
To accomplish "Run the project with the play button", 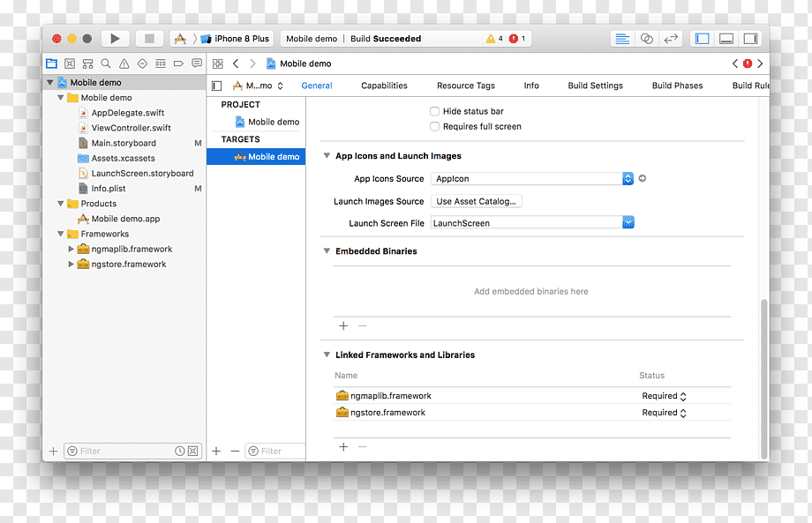I will coord(115,38).
